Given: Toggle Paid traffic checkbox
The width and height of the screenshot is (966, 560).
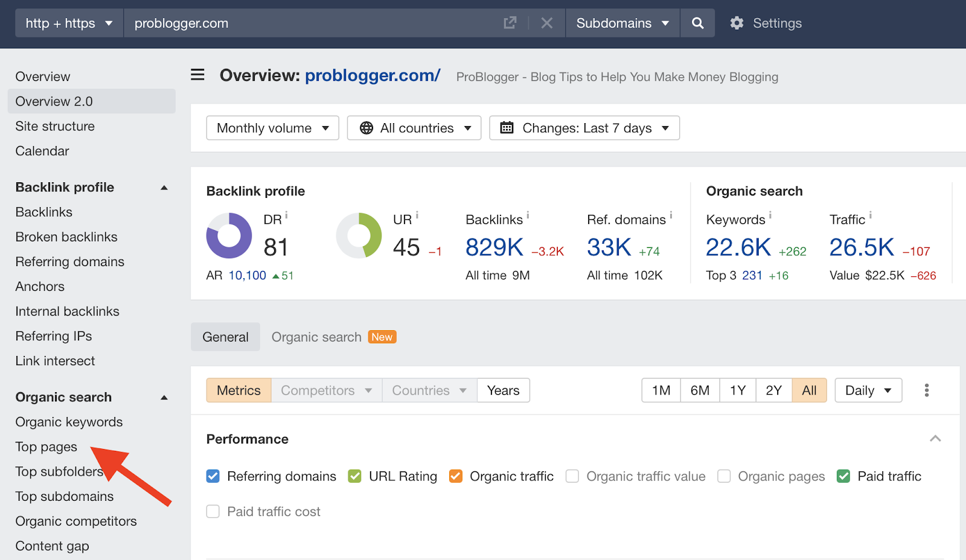Looking at the screenshot, I should point(843,476).
